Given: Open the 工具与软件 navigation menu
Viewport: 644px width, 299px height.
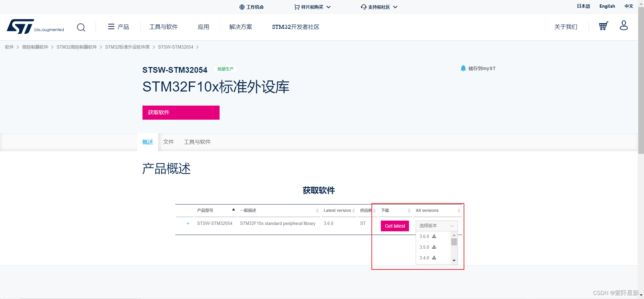Looking at the screenshot, I should (x=164, y=27).
